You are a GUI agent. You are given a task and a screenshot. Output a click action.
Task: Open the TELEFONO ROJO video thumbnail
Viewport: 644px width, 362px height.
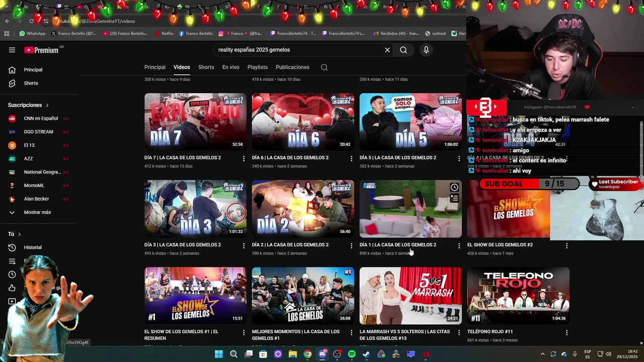pyautogui.click(x=518, y=296)
